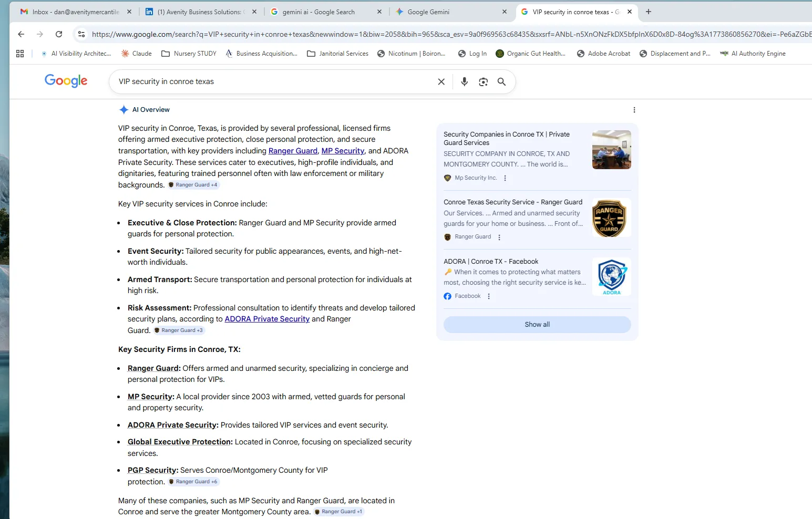Click the Google search text box
This screenshot has height=519, width=812.
click(x=273, y=81)
